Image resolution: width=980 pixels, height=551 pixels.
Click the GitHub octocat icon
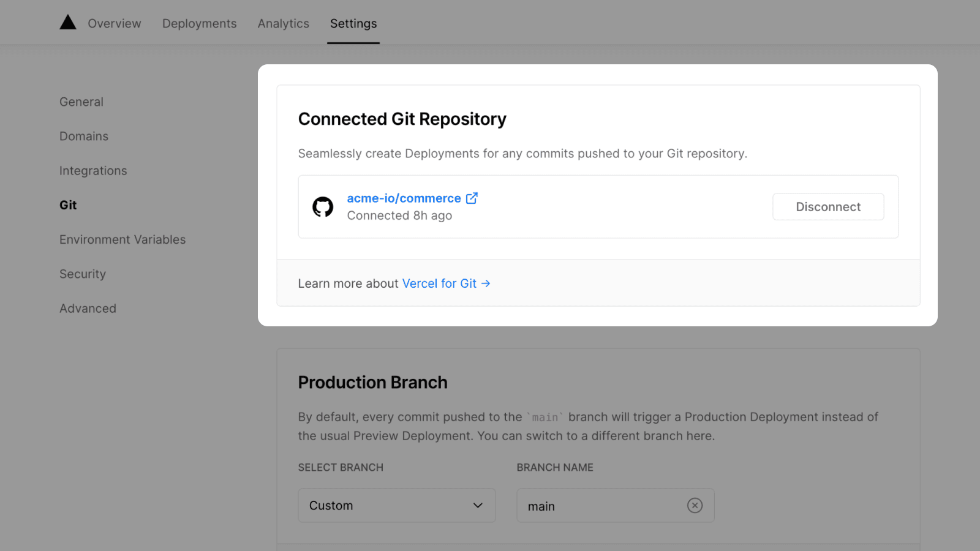click(x=323, y=207)
